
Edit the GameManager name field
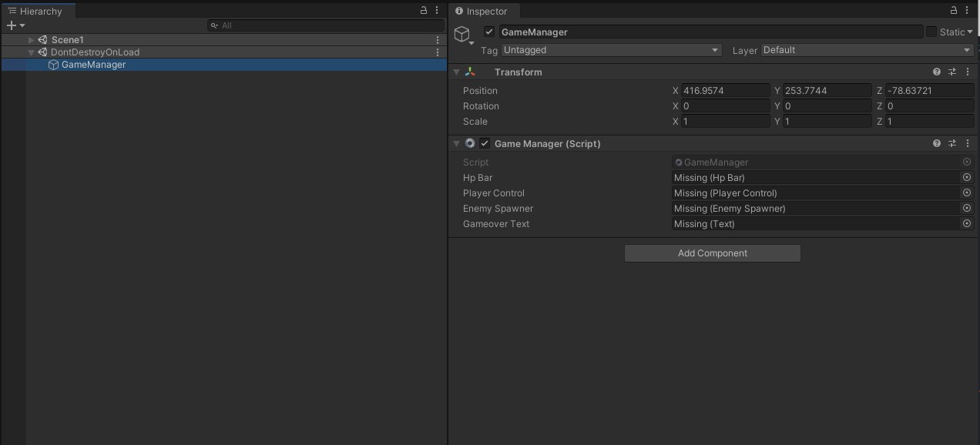point(710,32)
